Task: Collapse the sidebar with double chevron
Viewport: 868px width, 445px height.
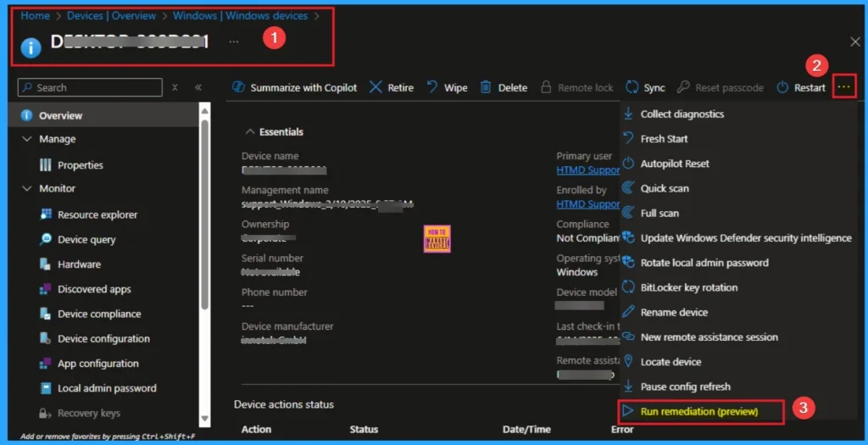Action: tap(198, 87)
